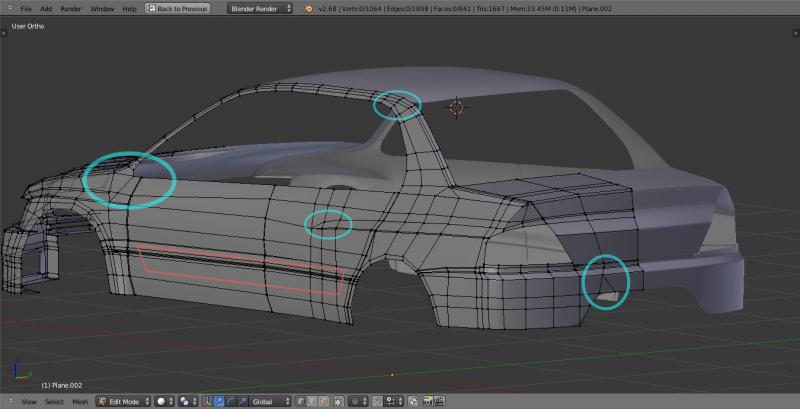The width and height of the screenshot is (800, 409).
Task: Open the Edit Mode dropdown
Action: 123,401
